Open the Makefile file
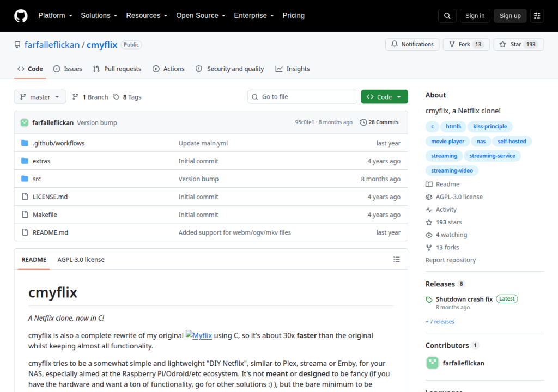Viewport: 558px width, 392px height. pos(45,215)
